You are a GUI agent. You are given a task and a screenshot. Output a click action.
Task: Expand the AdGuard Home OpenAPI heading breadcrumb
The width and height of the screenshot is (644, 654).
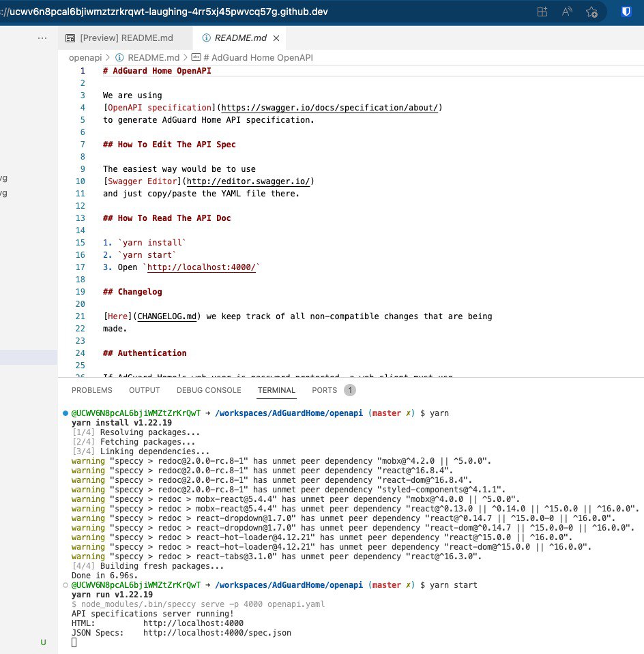(x=257, y=58)
